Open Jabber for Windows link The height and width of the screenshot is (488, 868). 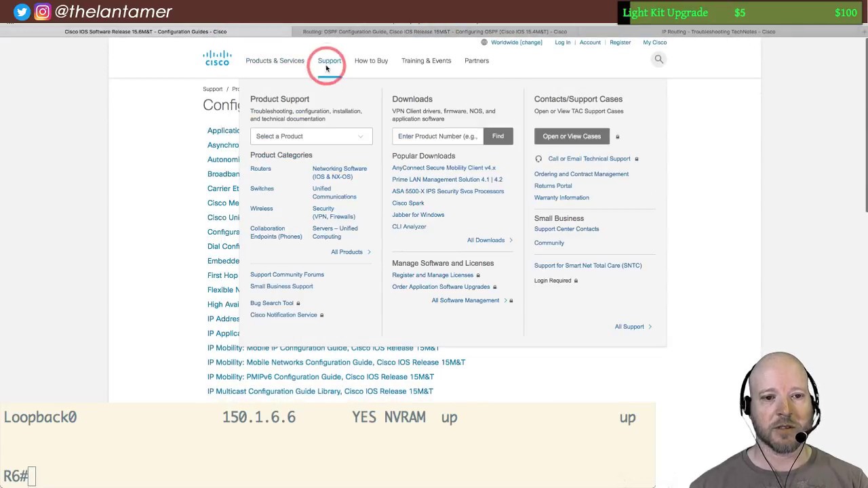point(418,215)
